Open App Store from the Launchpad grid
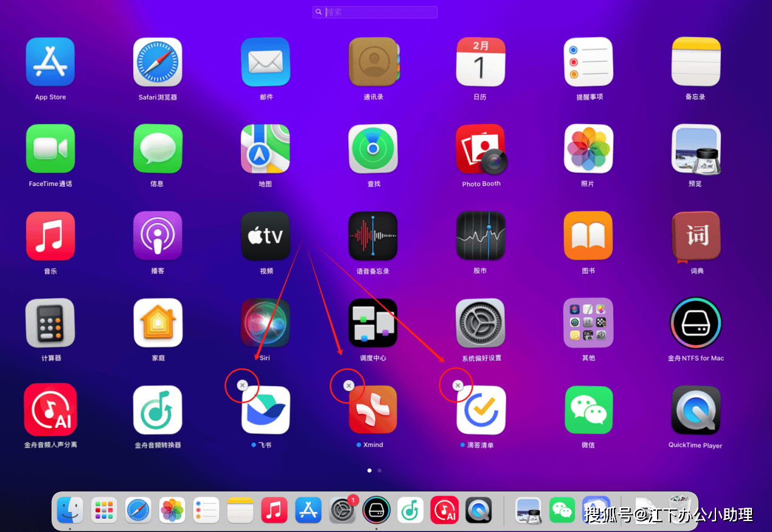 pyautogui.click(x=50, y=62)
